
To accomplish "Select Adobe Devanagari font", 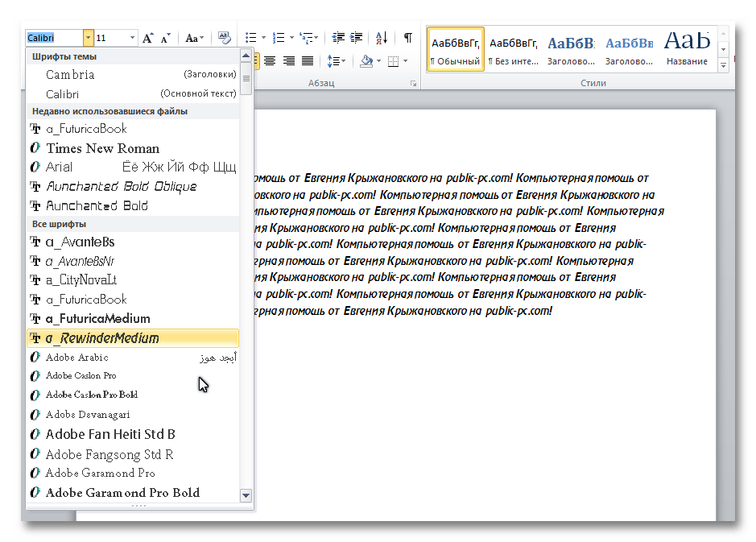I will [x=133, y=414].
